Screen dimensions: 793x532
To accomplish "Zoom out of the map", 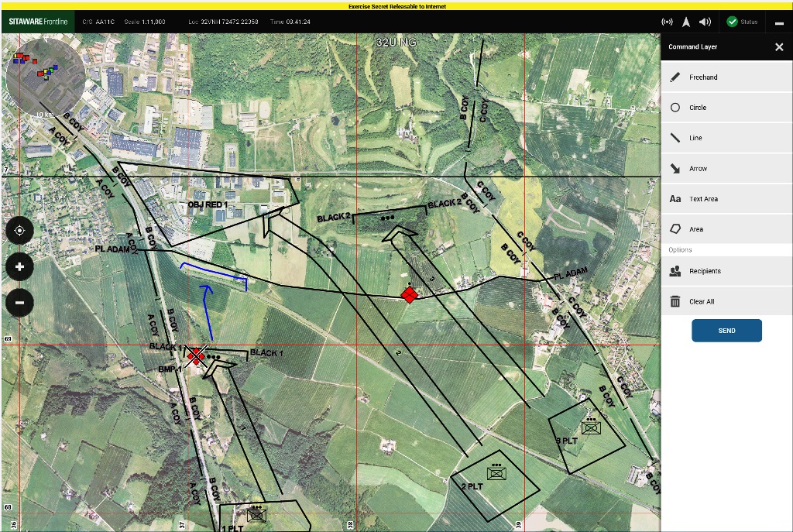I will (x=19, y=303).
